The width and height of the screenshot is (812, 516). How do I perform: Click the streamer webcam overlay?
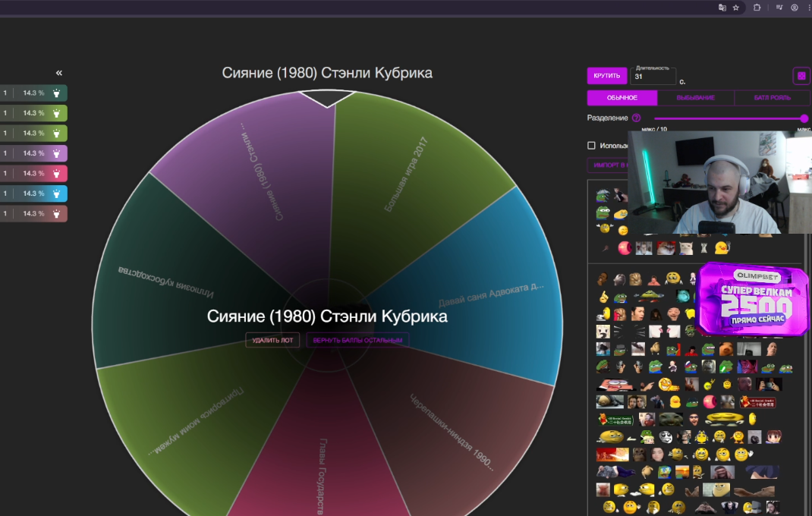(720, 182)
